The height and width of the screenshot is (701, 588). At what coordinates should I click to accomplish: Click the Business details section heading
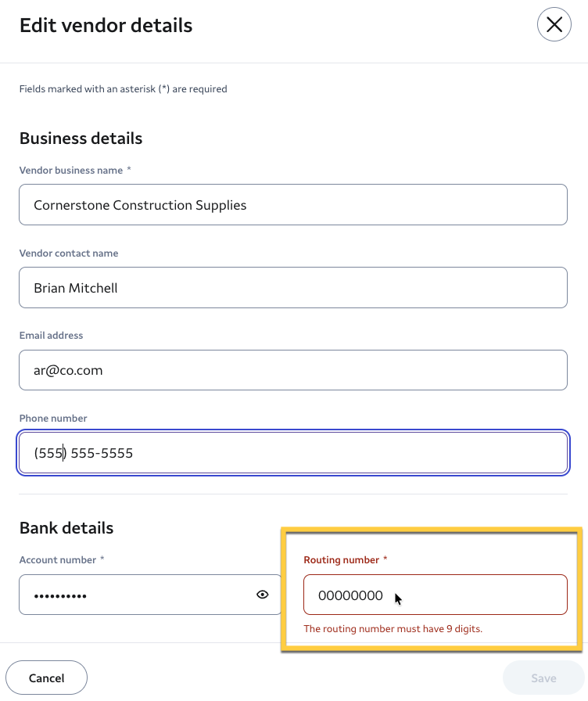pos(81,138)
